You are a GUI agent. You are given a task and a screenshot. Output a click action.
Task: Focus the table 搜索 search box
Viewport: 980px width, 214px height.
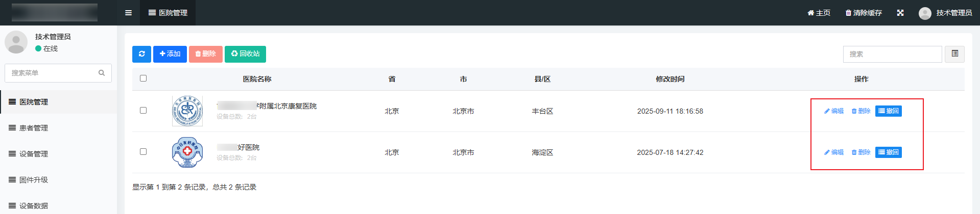(892, 54)
